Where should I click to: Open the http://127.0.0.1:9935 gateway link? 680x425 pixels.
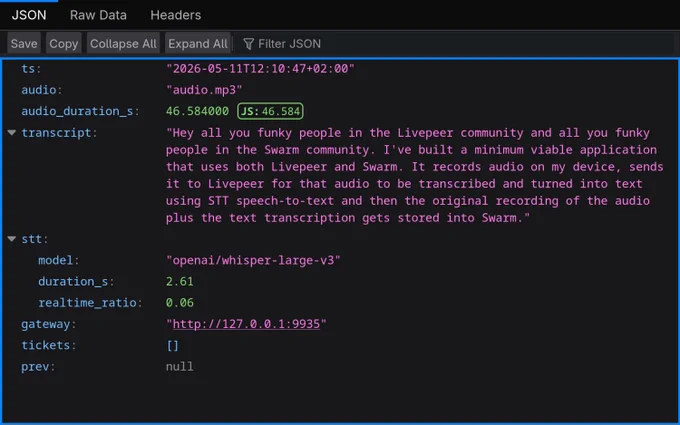click(246, 324)
